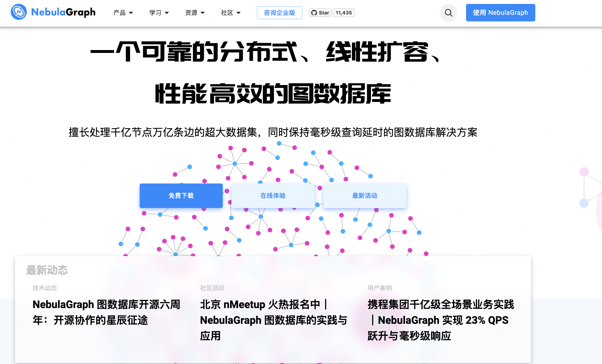Click the NebulaGraph wordmark text
The image size is (602, 364).
tap(63, 12)
